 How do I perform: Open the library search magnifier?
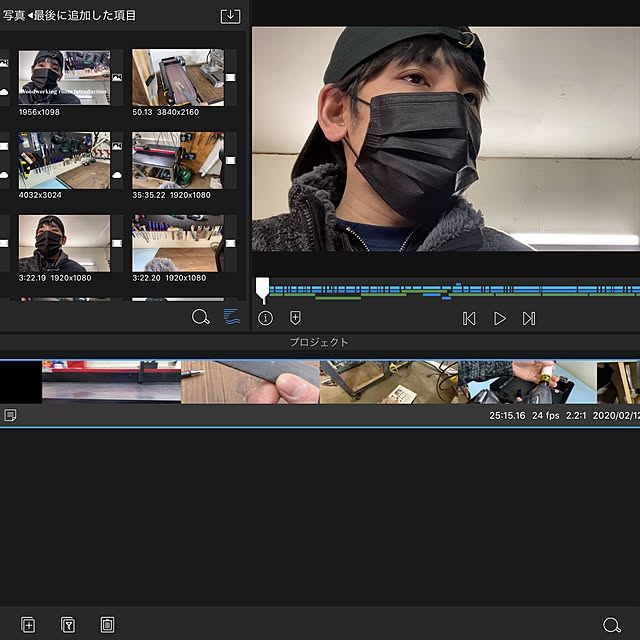click(200, 318)
